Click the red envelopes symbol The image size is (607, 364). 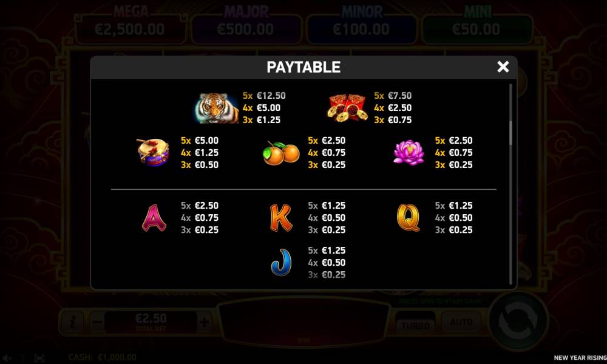coord(347,107)
